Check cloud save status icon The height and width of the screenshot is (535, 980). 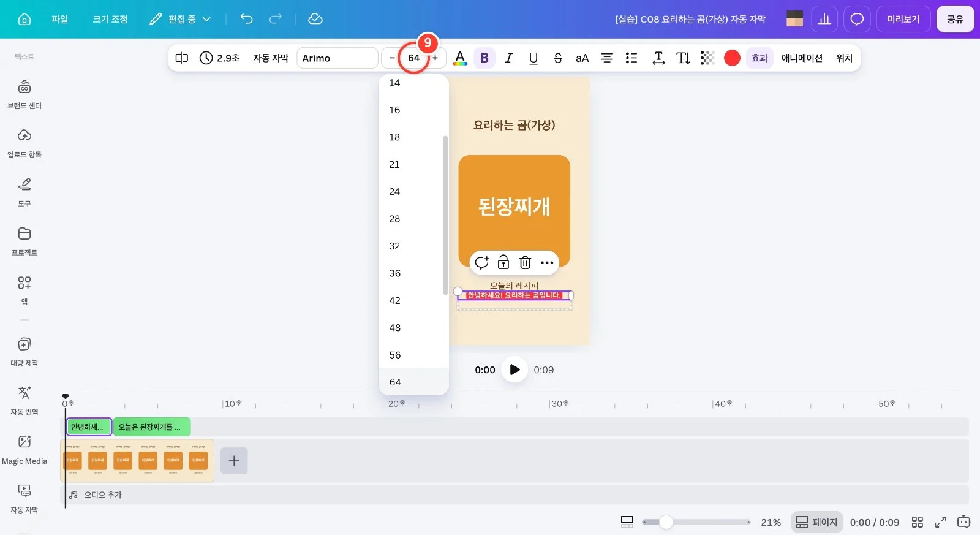[315, 19]
